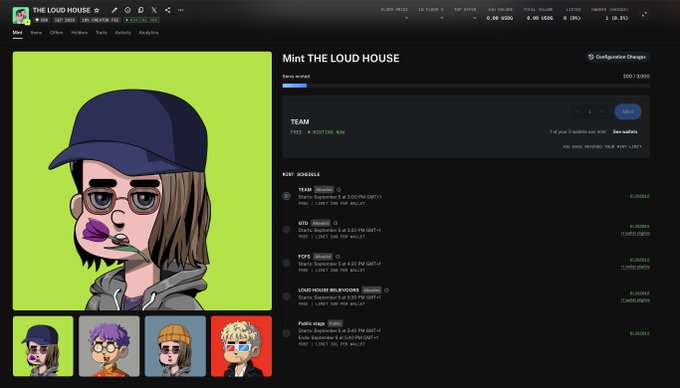Open the Analytics tab
Viewport: 680px width, 388px height.
pos(149,33)
